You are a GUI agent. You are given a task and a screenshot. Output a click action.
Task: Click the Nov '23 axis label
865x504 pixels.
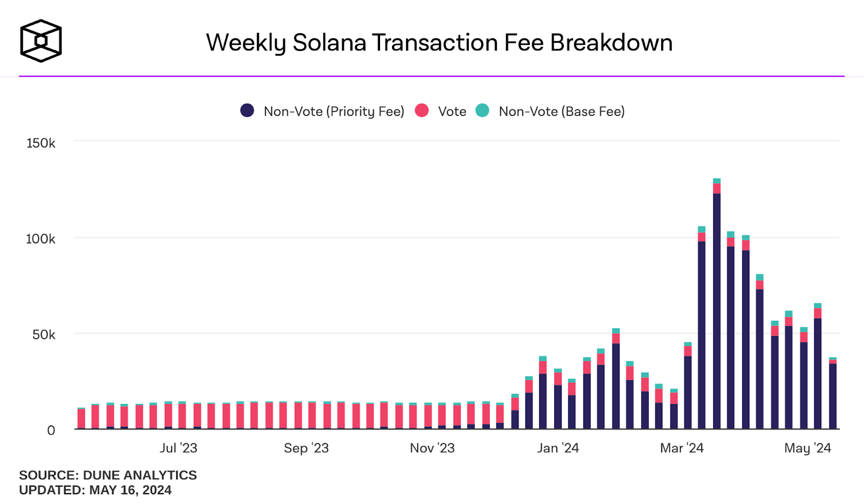coord(432,448)
